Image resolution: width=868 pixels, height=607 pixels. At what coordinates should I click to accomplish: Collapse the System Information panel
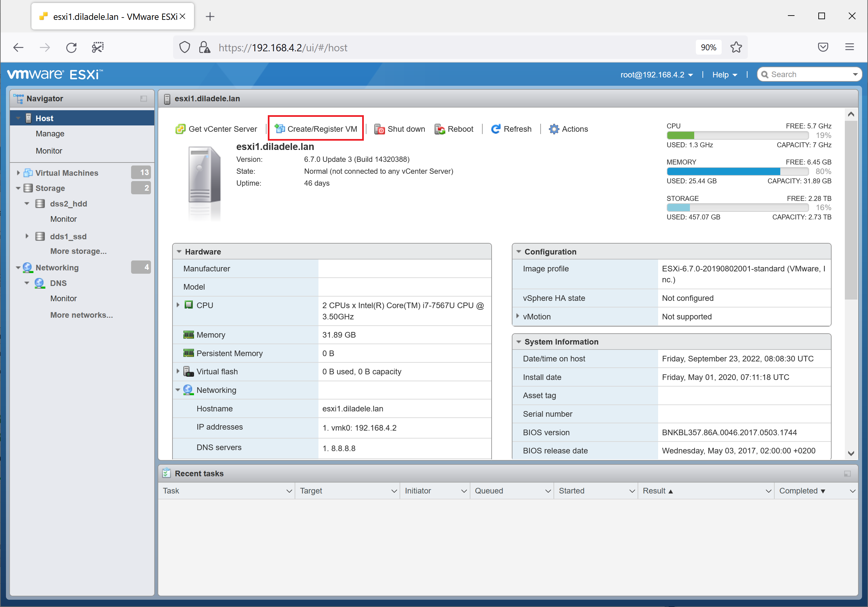pyautogui.click(x=519, y=342)
